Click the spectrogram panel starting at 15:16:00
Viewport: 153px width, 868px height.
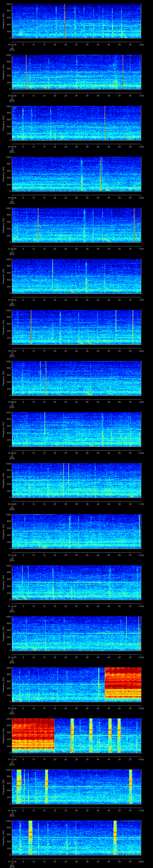pos(77,787)
